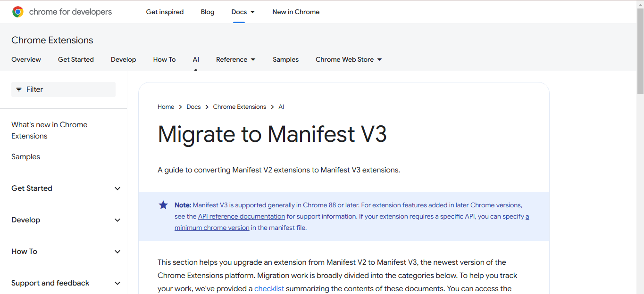
Task: Open the Chrome Web Store dropdown
Action: [x=348, y=59]
